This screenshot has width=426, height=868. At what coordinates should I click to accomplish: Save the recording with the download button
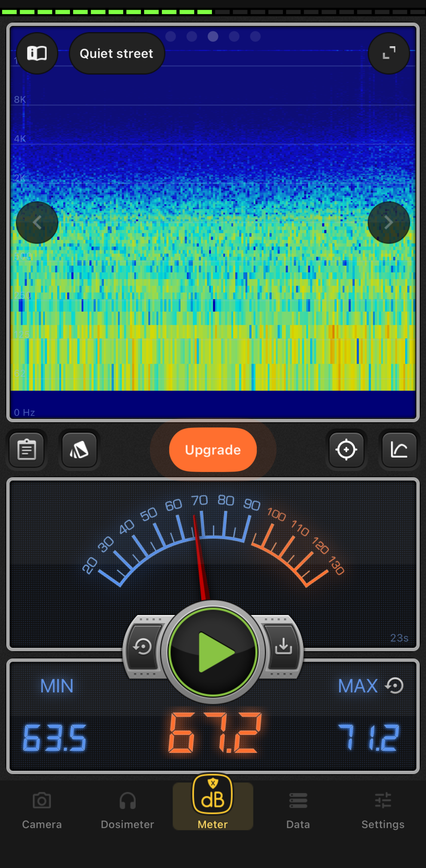pyautogui.click(x=283, y=646)
